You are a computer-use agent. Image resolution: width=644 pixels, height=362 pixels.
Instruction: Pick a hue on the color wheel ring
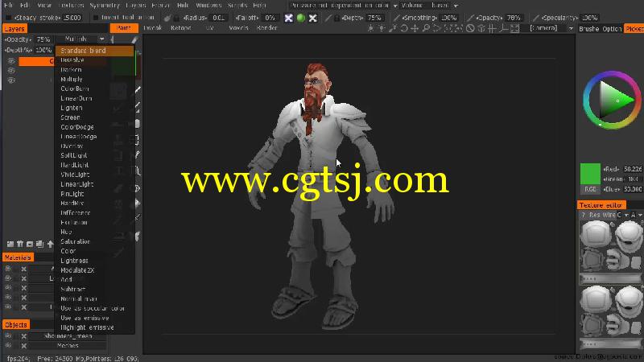pyautogui.click(x=612, y=75)
